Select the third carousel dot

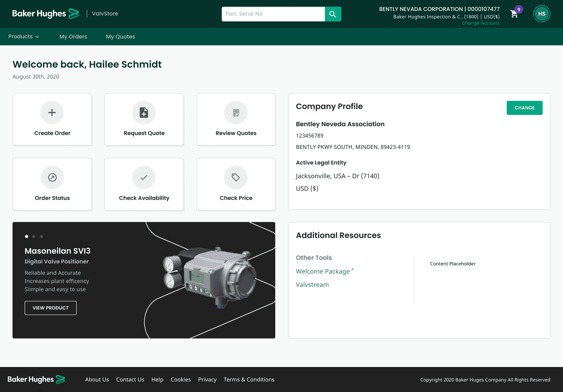pos(41,236)
